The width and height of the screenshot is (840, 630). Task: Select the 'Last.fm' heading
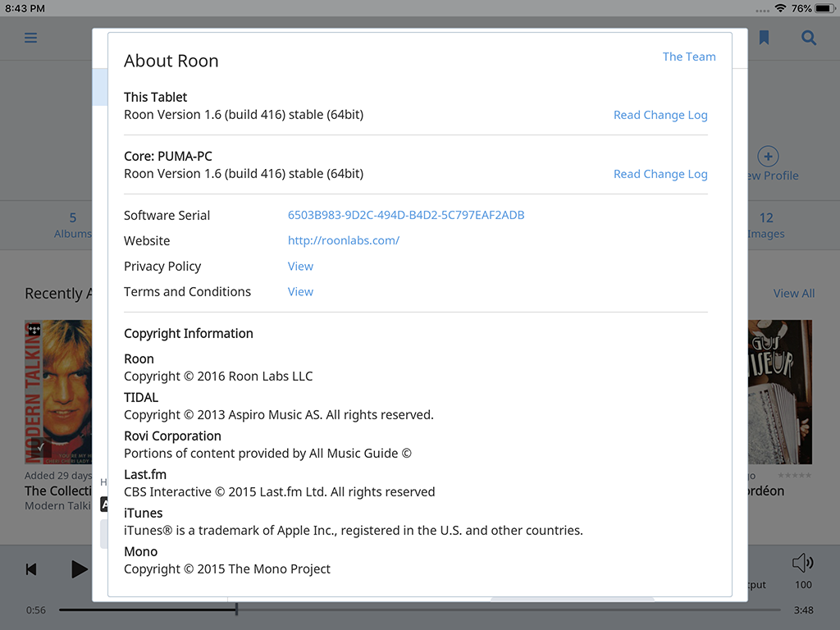pyautogui.click(x=145, y=475)
